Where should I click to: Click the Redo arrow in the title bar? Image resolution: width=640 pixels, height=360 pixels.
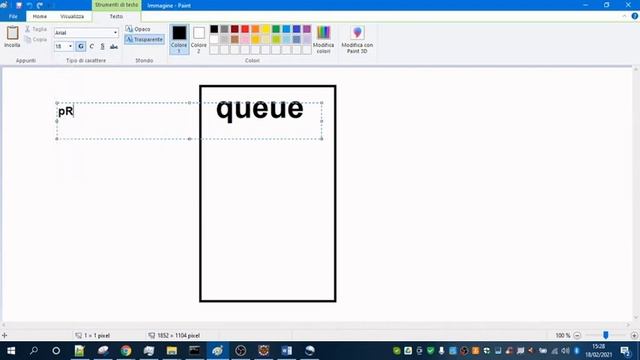(x=40, y=5)
